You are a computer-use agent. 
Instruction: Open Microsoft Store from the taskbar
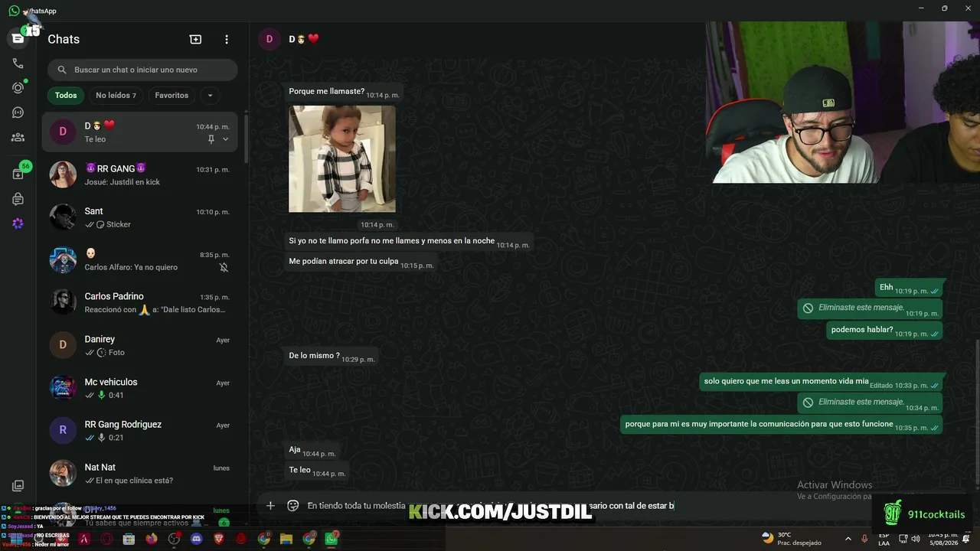(129, 539)
